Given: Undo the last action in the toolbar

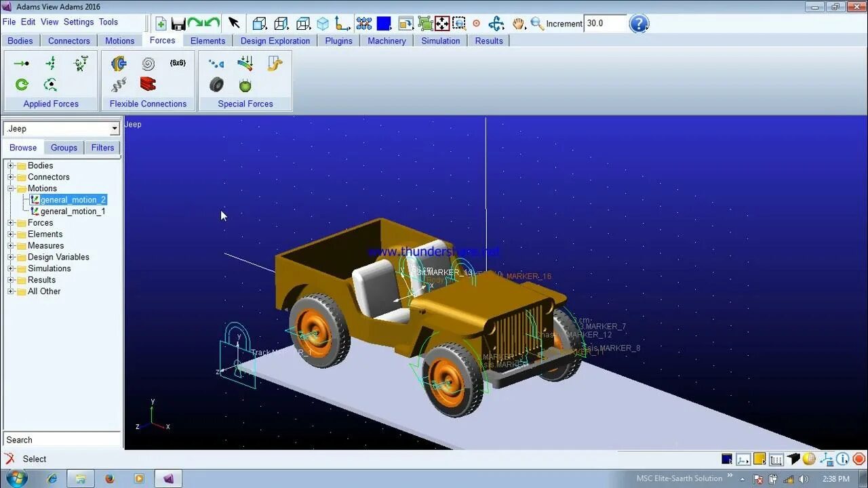Looking at the screenshot, I should [212, 24].
